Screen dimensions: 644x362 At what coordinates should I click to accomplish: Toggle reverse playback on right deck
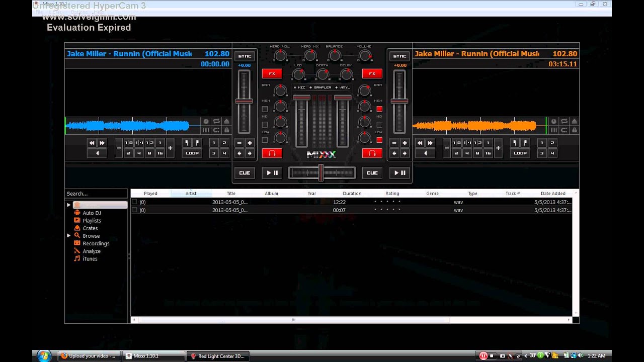point(425,153)
